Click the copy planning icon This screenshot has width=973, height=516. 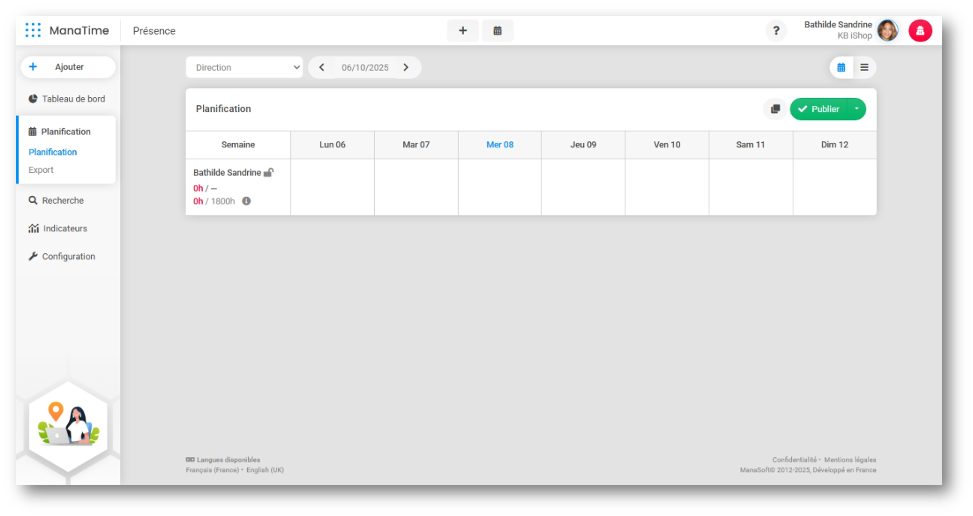(775, 109)
